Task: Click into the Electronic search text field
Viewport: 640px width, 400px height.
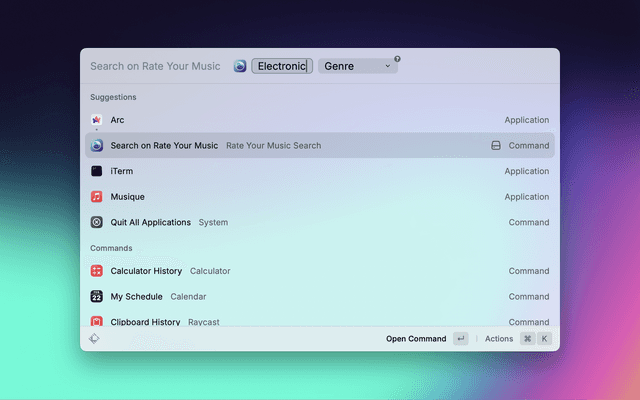Action: [281, 66]
